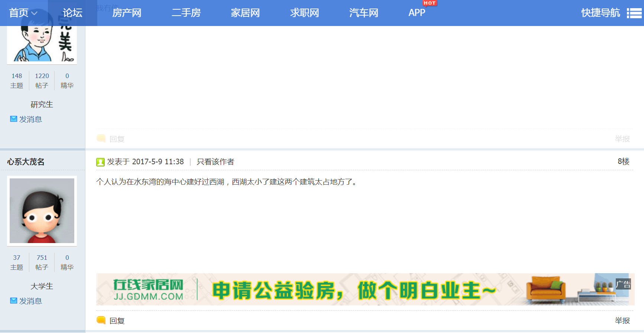Click the orange reply bubble icon on 8楼
644x333 pixels.
(x=101, y=320)
